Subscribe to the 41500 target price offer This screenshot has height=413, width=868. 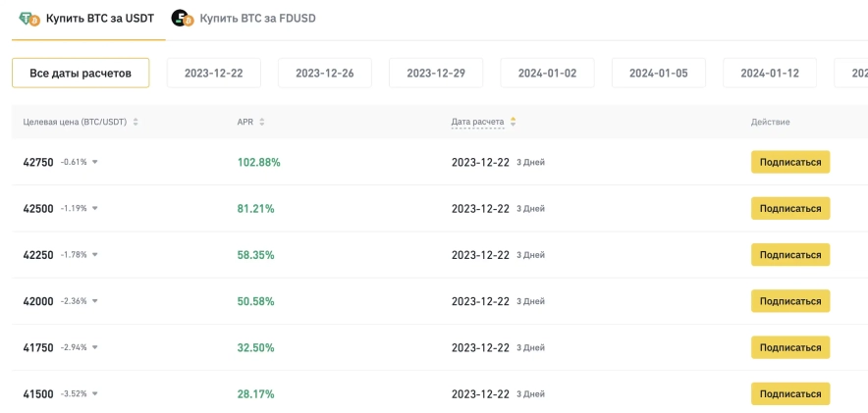(x=789, y=394)
